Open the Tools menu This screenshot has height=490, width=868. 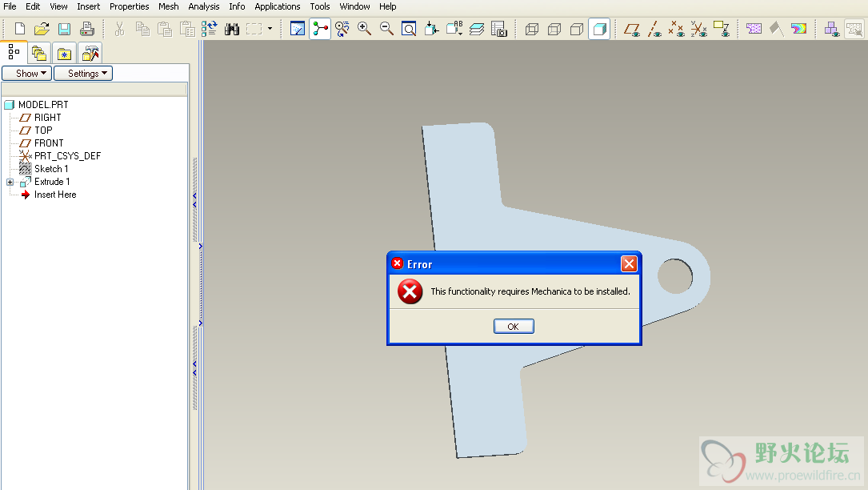(319, 6)
